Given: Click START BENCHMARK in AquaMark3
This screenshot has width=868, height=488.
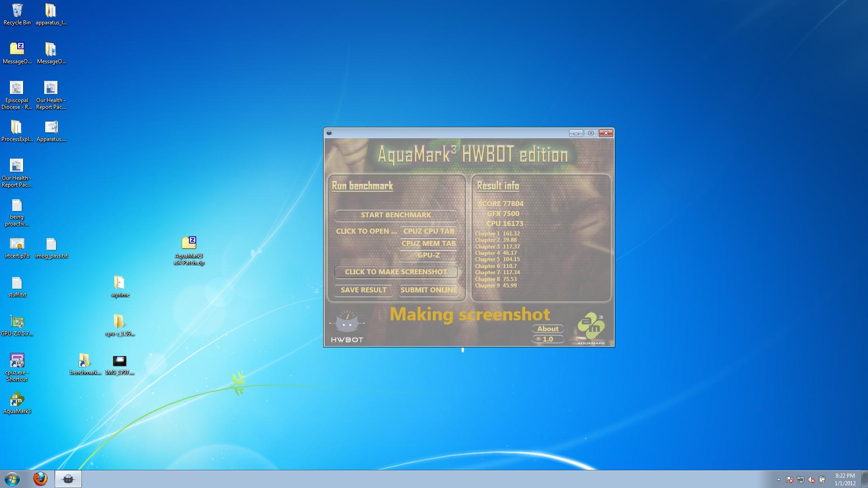Looking at the screenshot, I should (x=396, y=215).
